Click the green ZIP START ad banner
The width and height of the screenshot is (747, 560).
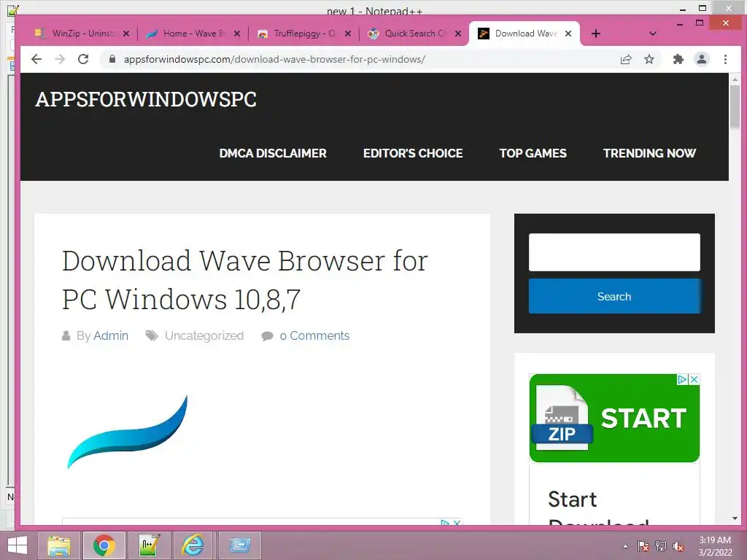click(614, 418)
